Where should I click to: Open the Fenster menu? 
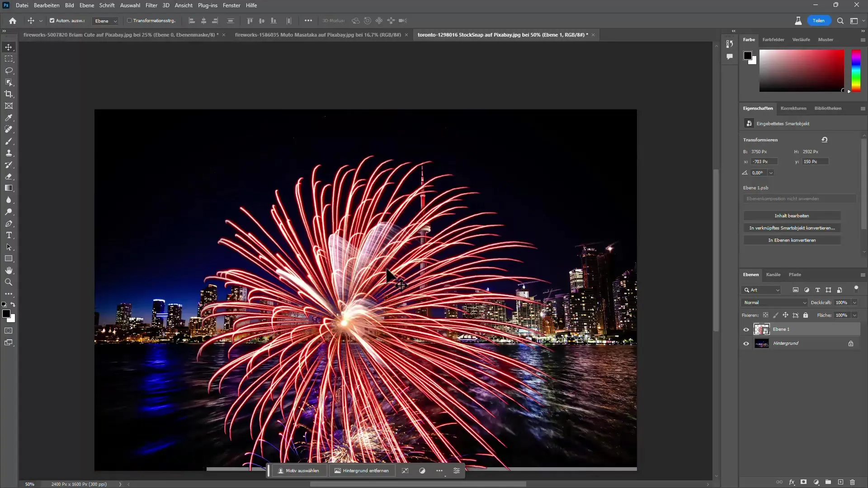tap(232, 5)
